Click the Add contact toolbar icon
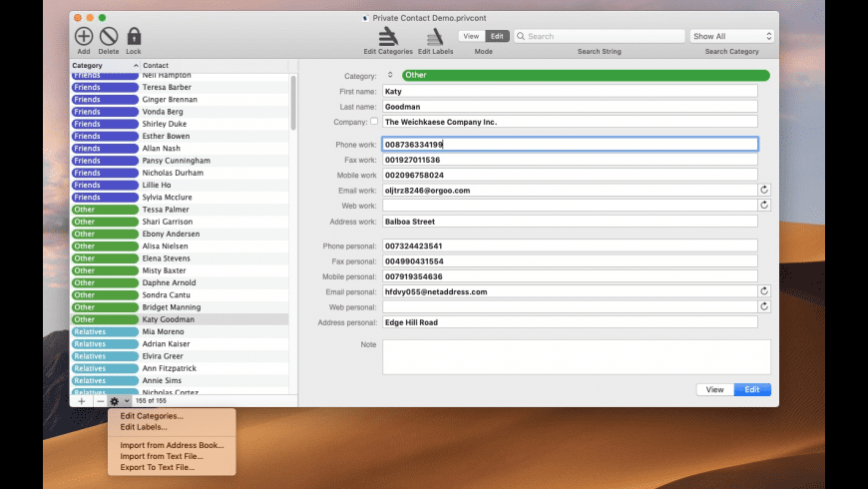The width and height of the screenshot is (868, 489). coord(84,37)
